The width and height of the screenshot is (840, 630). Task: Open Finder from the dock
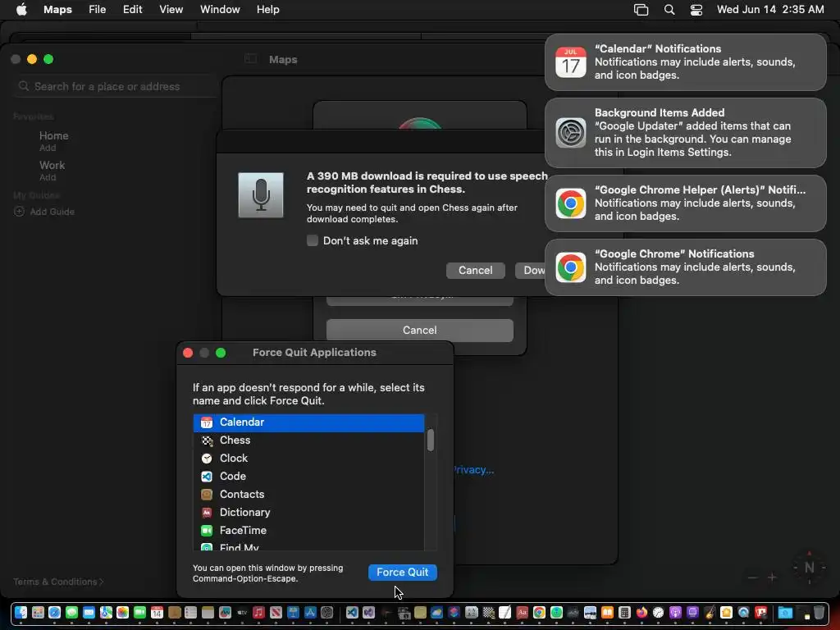21,612
